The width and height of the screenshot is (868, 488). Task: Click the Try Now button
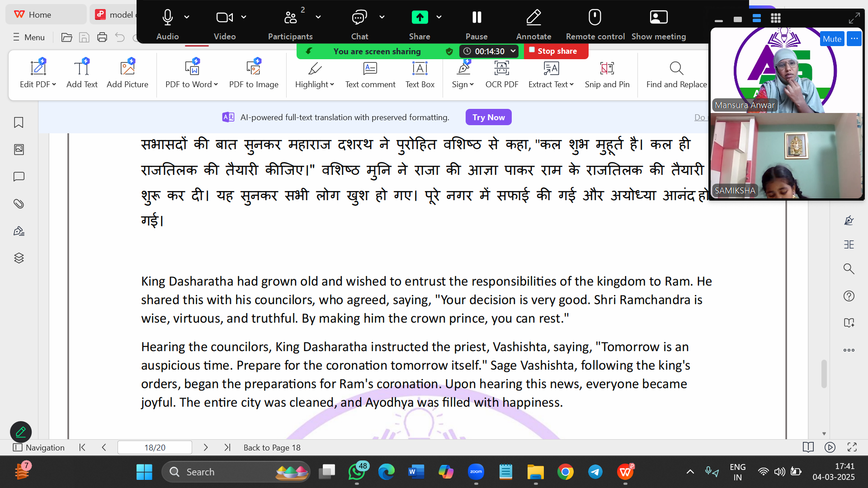tap(488, 117)
